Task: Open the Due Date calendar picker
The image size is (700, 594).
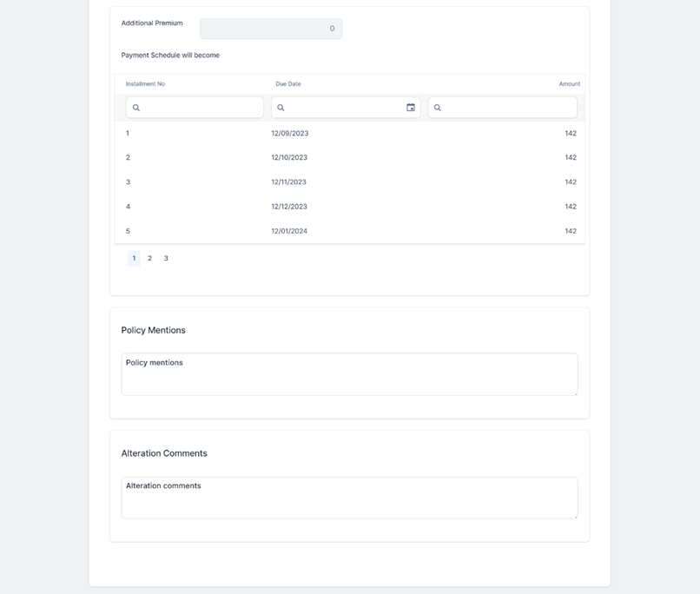Action: (x=411, y=108)
